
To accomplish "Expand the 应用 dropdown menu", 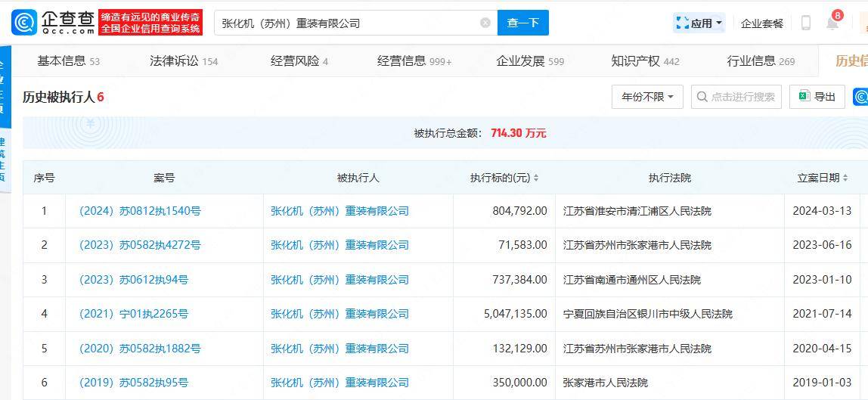I will pyautogui.click(x=699, y=23).
